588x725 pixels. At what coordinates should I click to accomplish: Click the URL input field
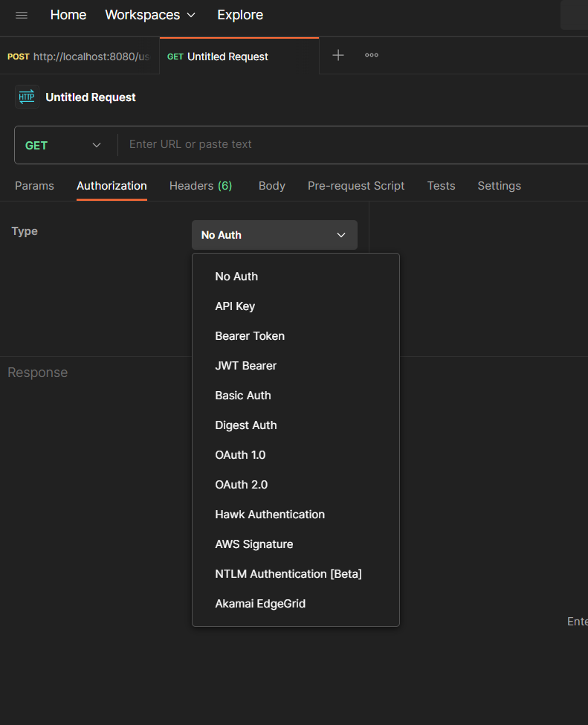pyautogui.click(x=349, y=144)
